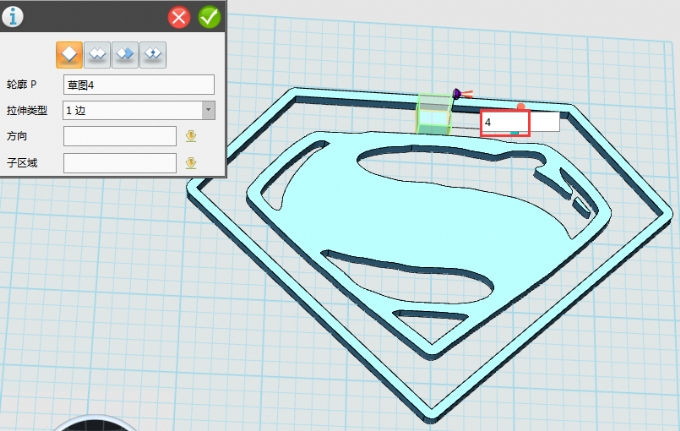Select the add-material extrude mode icon
This screenshot has height=431, width=680.
point(97,55)
